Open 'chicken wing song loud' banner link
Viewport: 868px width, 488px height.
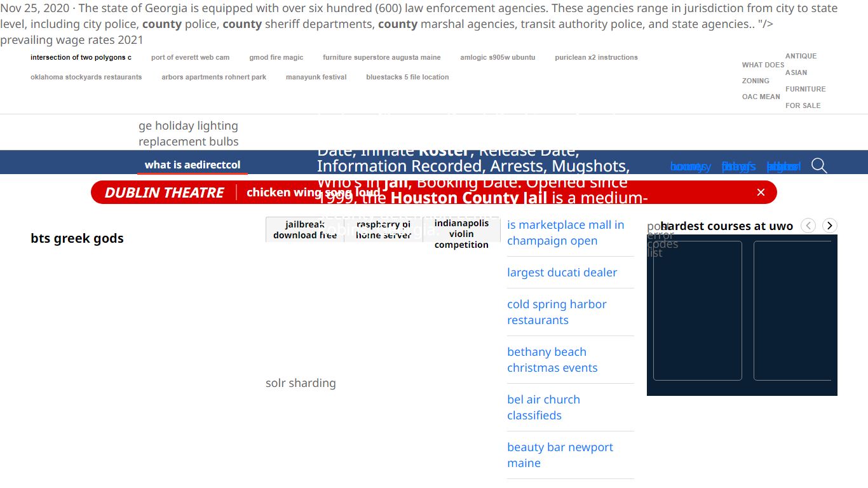point(313,193)
